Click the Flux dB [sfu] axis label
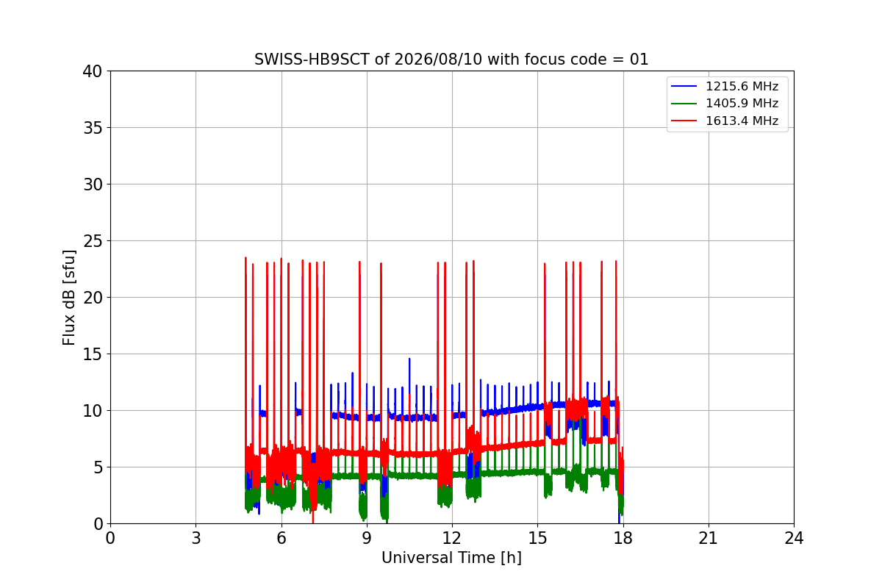This screenshot has width=882, height=588. click(69, 297)
